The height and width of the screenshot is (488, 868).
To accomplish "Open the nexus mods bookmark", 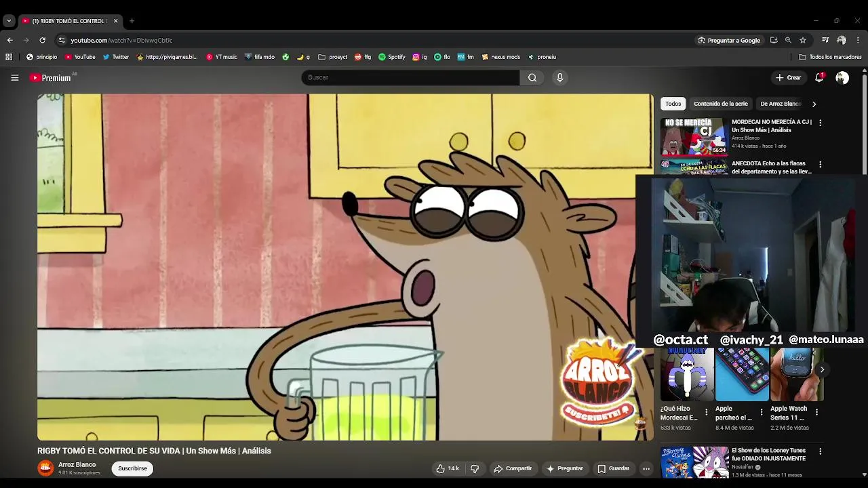I will pyautogui.click(x=500, y=57).
